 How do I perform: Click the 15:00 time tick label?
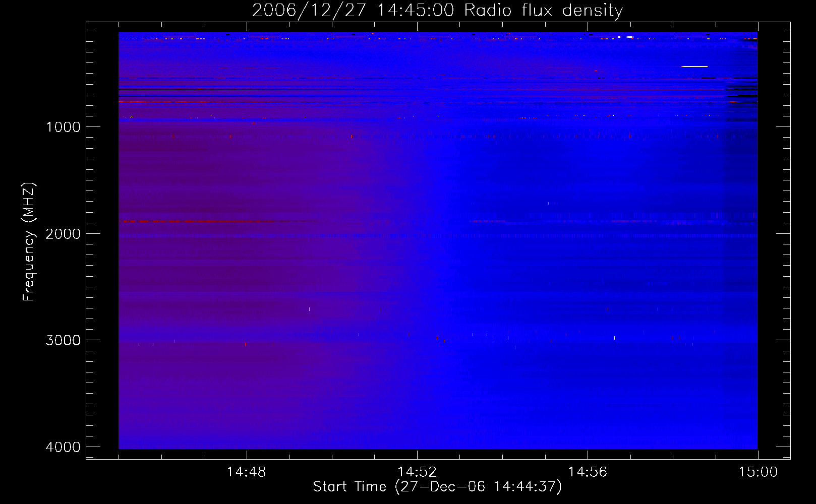click(758, 472)
